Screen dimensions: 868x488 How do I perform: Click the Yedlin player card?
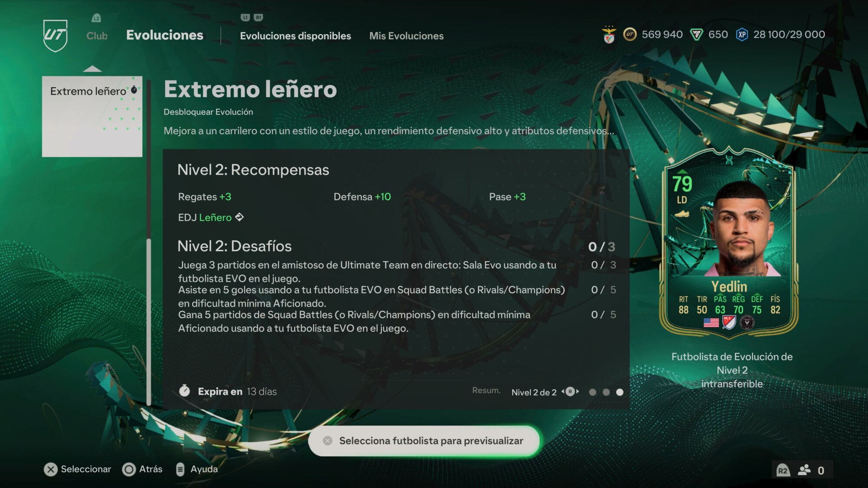point(729,244)
